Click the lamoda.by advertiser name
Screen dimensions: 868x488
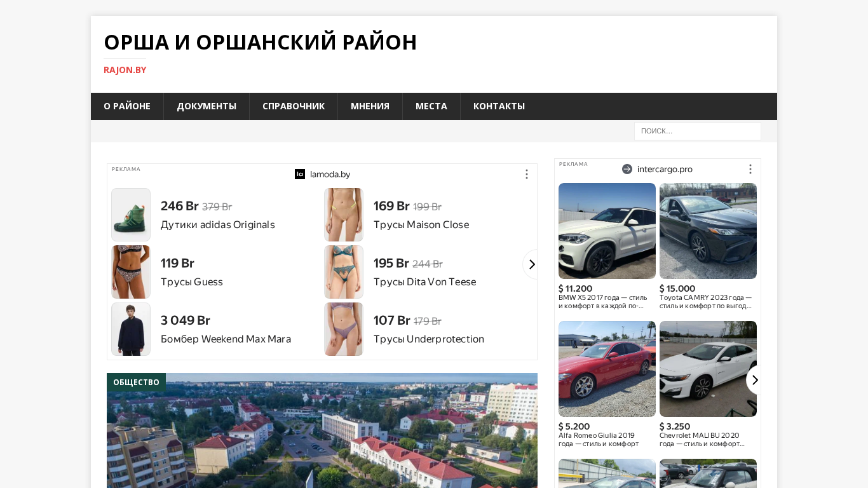[x=330, y=174]
